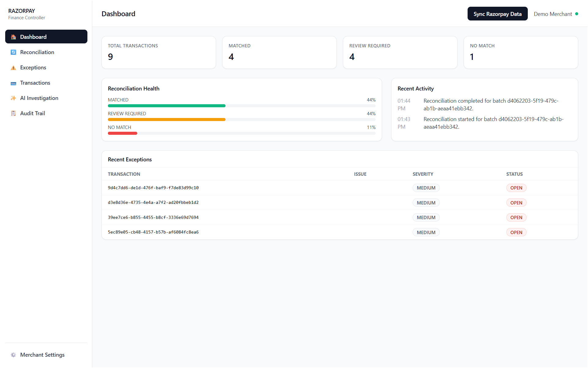Select transaction 9d4c7dd6-de1d-476f-baf9-f7de83d99c10
The width and height of the screenshot is (588, 368).
[x=153, y=188]
